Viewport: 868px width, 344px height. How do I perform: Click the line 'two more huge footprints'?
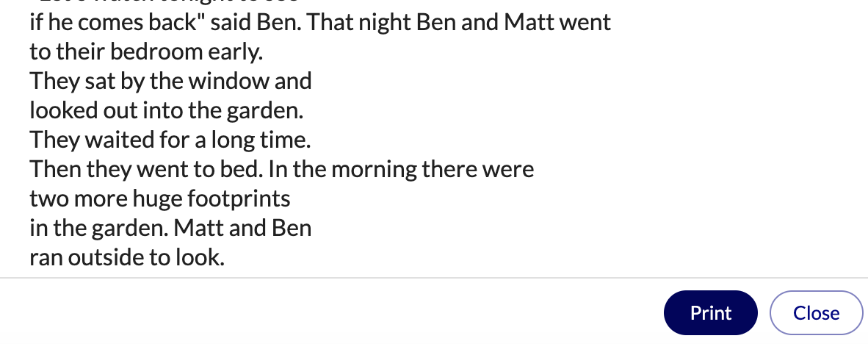160,198
